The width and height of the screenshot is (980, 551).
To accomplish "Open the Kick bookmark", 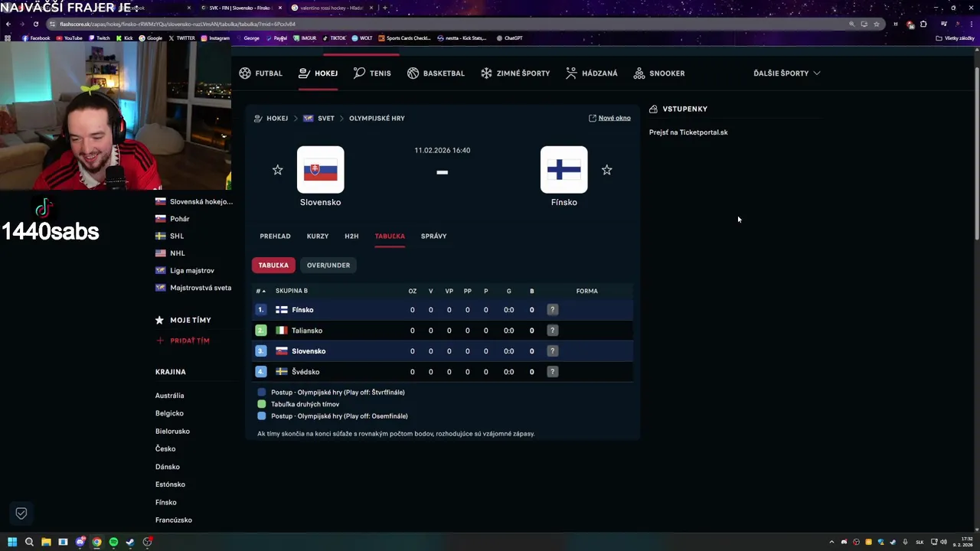I will 125,38.
